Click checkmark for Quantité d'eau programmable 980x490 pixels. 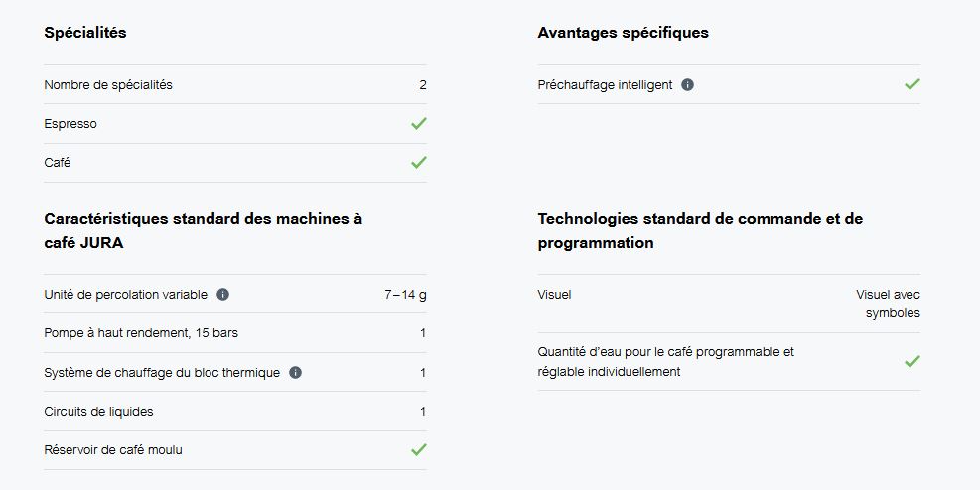click(x=912, y=361)
